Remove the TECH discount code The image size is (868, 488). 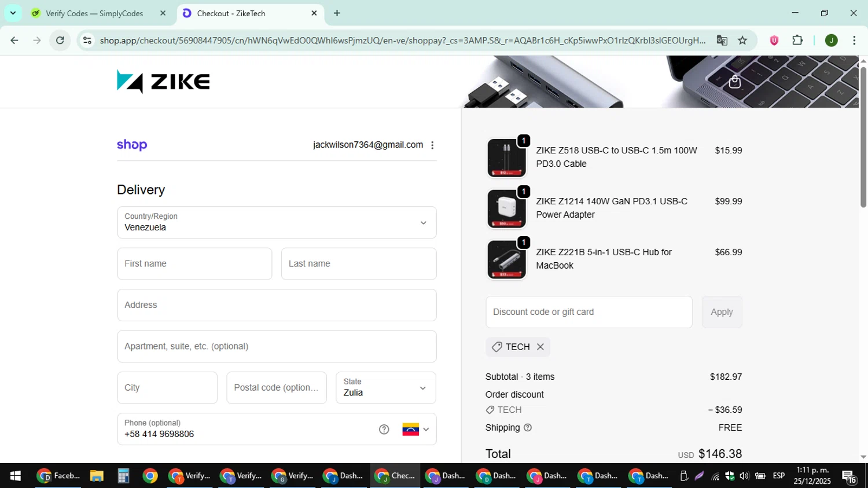point(540,347)
